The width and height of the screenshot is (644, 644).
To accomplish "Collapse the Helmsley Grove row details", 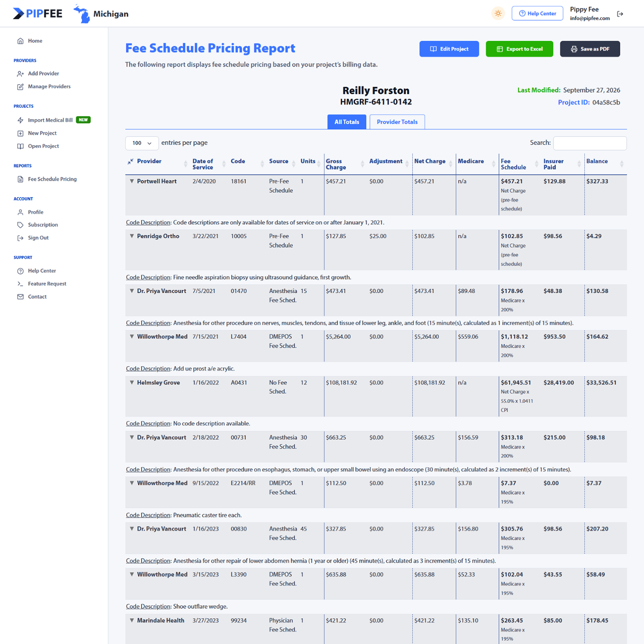I will click(132, 383).
